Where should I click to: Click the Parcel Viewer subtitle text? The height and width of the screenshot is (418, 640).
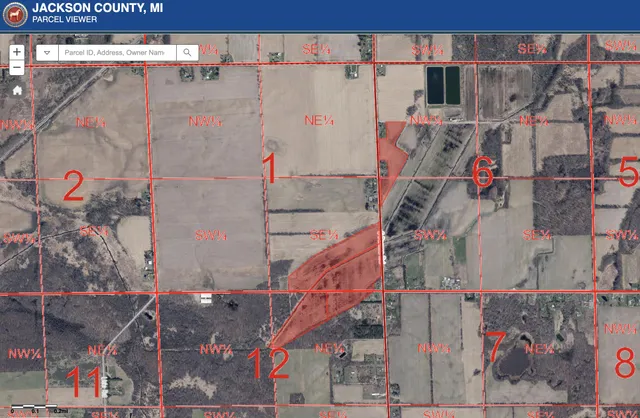62,22
